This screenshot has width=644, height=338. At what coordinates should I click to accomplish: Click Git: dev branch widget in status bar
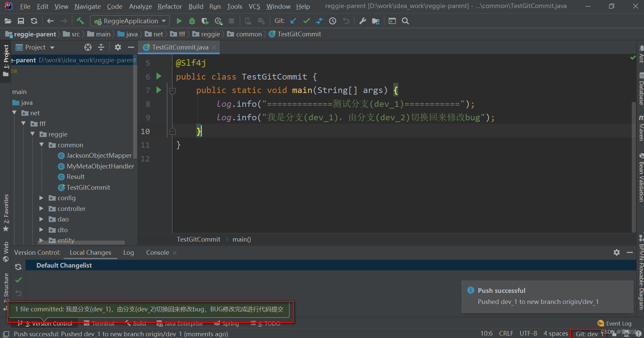[588, 334]
